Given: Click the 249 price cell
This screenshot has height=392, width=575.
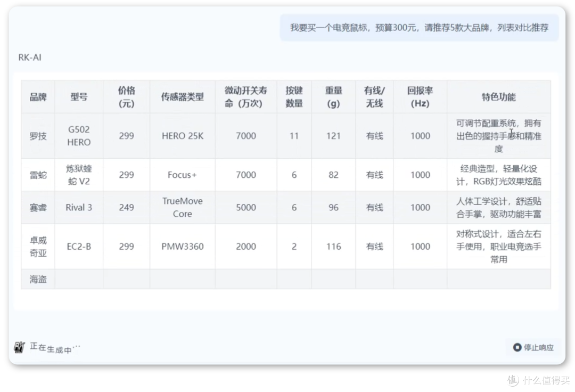Looking at the screenshot, I should (127, 208).
